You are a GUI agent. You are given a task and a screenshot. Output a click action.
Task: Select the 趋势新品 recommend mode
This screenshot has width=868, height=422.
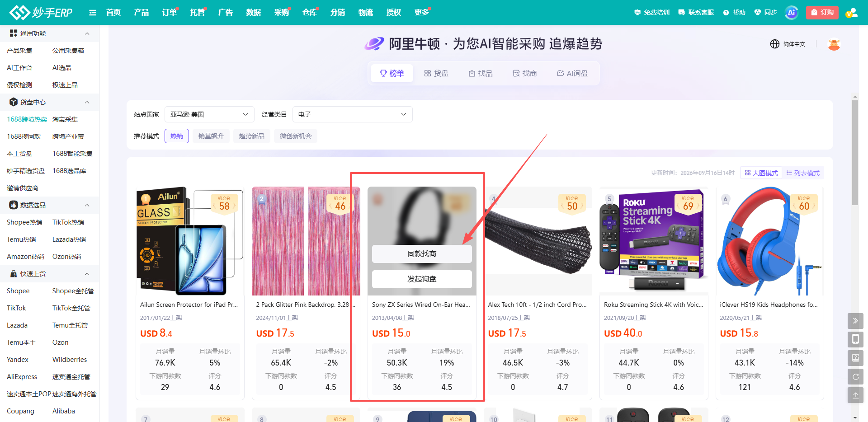[x=252, y=136]
